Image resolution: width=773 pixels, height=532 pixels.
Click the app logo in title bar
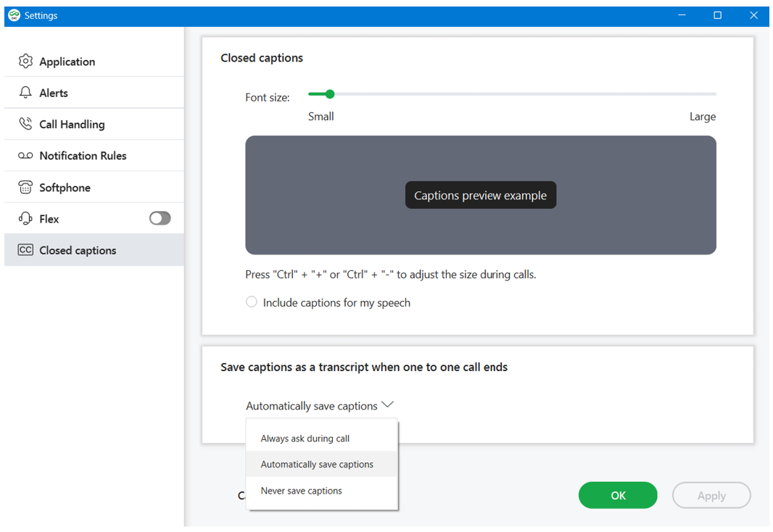click(x=15, y=15)
